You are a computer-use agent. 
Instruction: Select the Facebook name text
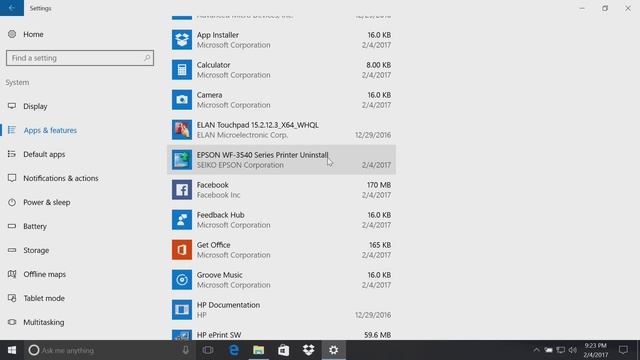[x=213, y=185]
